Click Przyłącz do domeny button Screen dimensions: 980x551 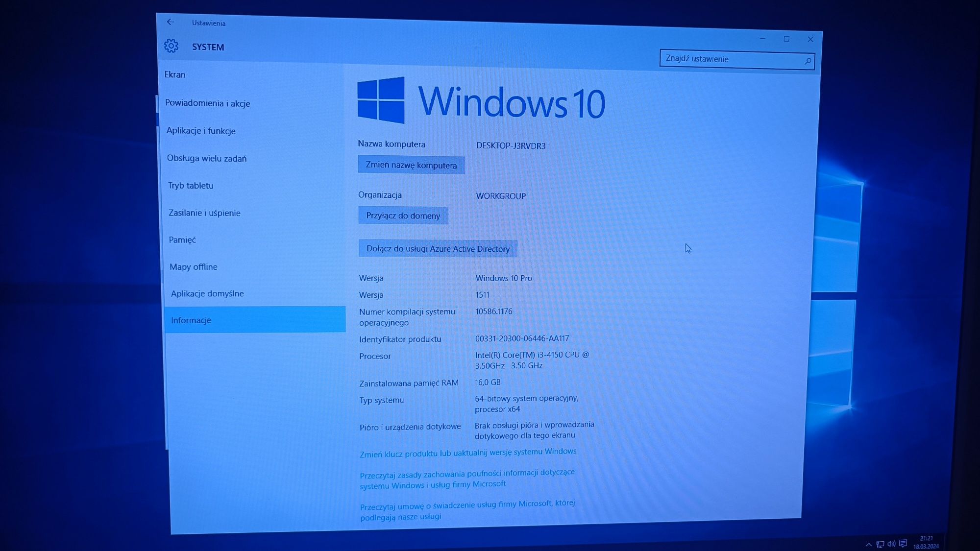403,216
